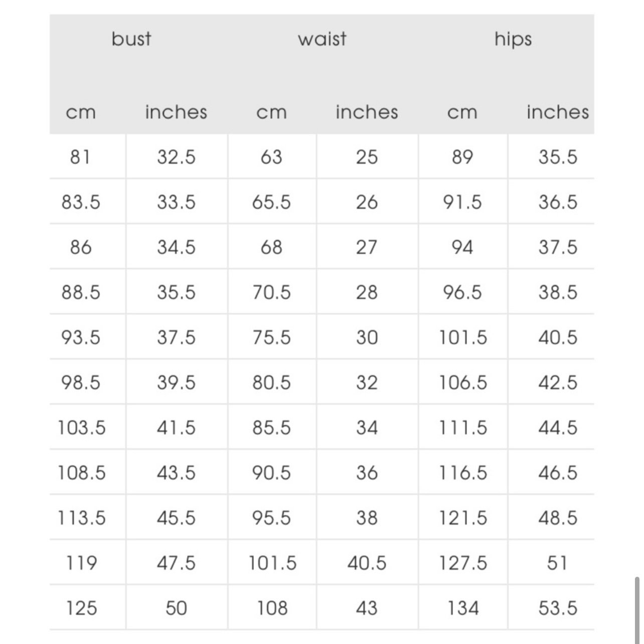Viewport: 644px width, 644px height.
Task: Select the bust cm cell showing 81
Action: point(80,157)
